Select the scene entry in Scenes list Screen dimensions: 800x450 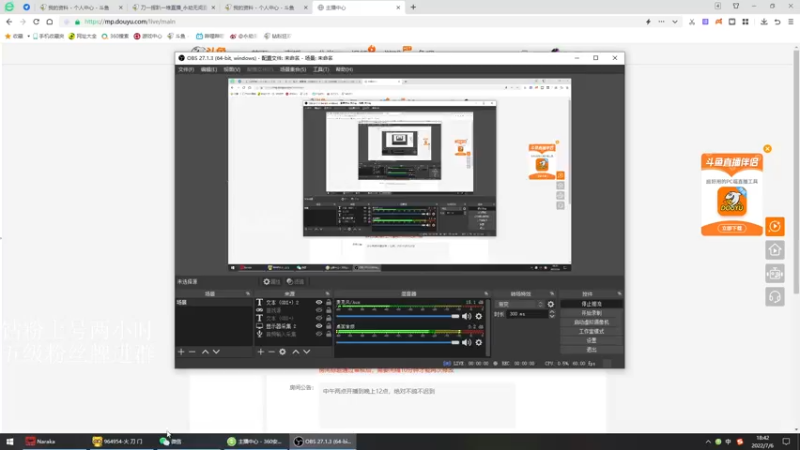(213, 302)
